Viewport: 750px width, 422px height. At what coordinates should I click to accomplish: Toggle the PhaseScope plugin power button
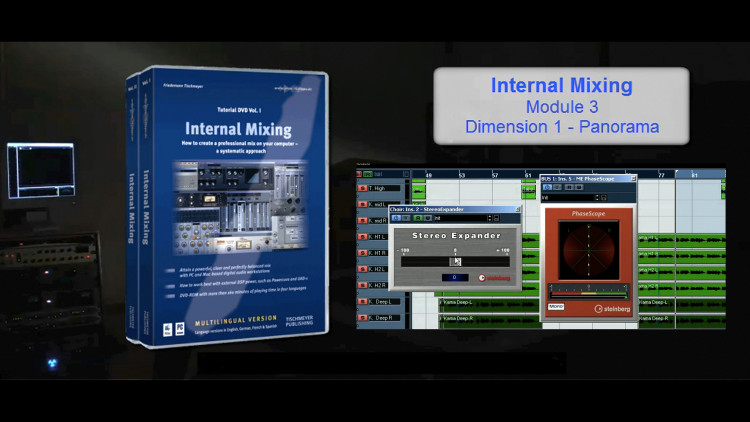pos(548,188)
